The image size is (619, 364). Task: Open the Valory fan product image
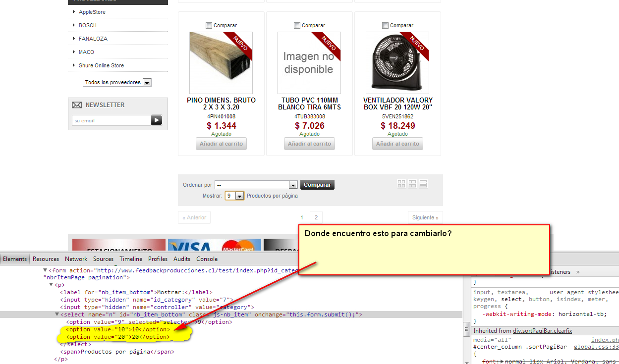pos(397,63)
